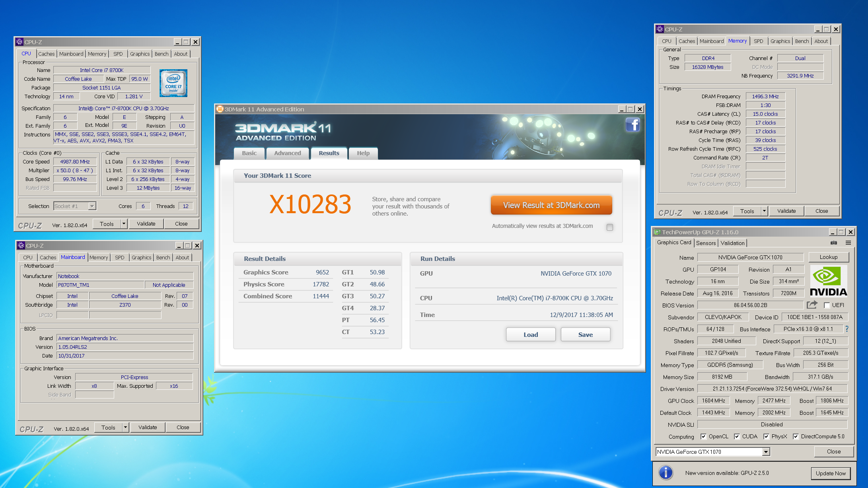The height and width of the screenshot is (488, 868).
Task: Click the Graphics Score value 9652
Action: tap(322, 272)
